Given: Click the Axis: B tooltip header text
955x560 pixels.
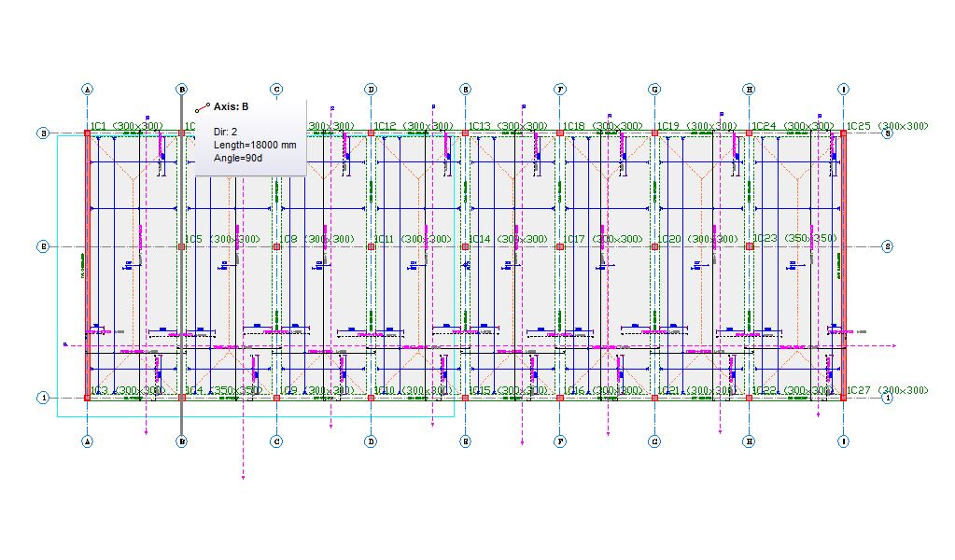Looking at the screenshot, I should point(232,107).
